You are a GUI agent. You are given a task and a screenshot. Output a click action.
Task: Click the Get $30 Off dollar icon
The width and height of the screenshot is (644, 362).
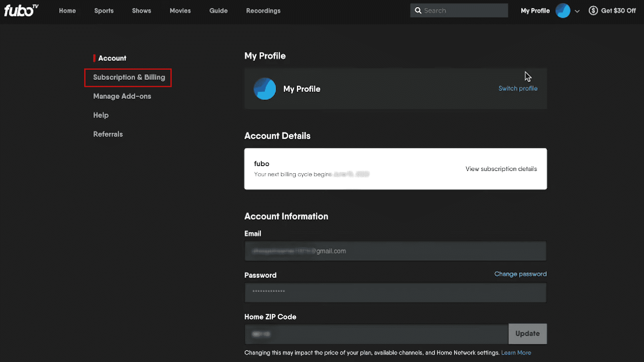[594, 11]
